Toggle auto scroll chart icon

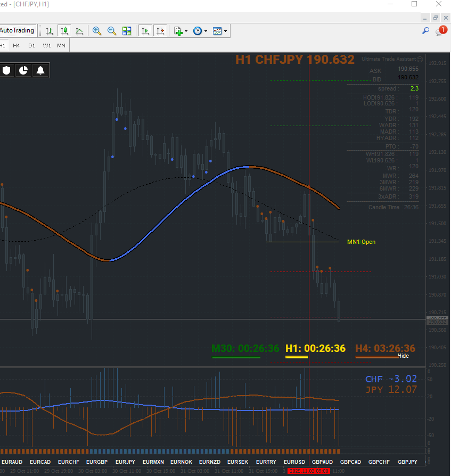[x=145, y=31]
